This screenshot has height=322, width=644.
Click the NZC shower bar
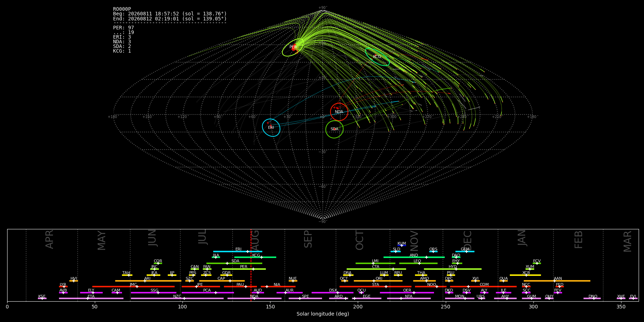coord(177,298)
